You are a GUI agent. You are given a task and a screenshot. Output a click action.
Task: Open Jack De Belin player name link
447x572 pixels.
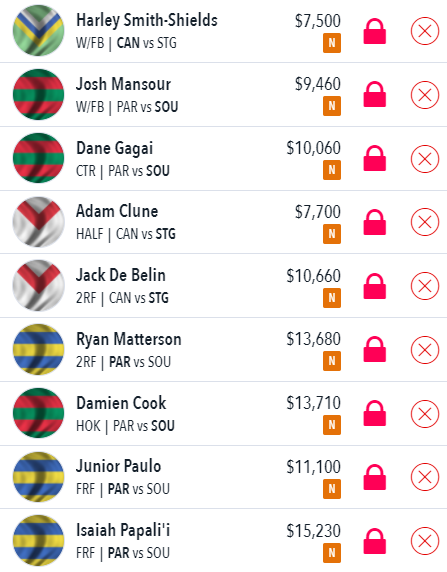[x=121, y=275]
